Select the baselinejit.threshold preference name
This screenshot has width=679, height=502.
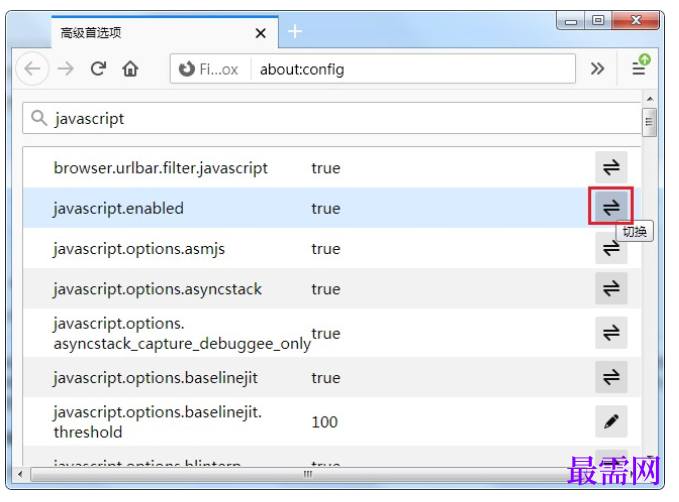pyautogui.click(x=158, y=422)
